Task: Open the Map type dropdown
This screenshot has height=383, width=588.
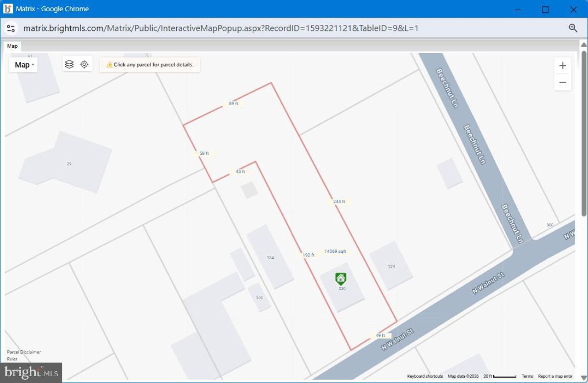Action: [x=24, y=65]
